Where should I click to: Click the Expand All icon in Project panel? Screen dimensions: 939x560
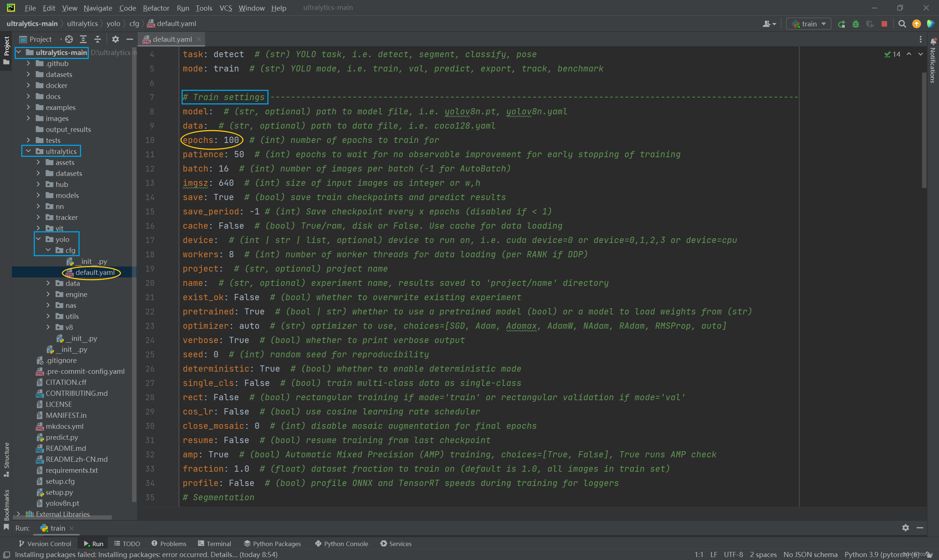coord(83,39)
